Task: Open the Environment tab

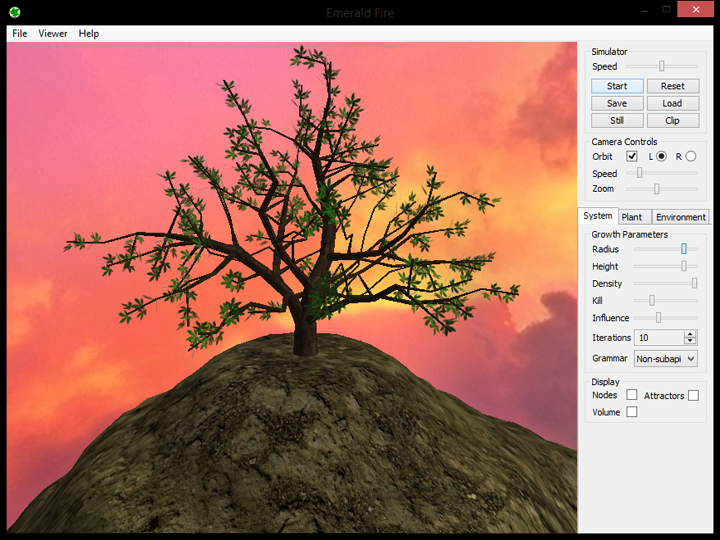Action: (x=680, y=217)
